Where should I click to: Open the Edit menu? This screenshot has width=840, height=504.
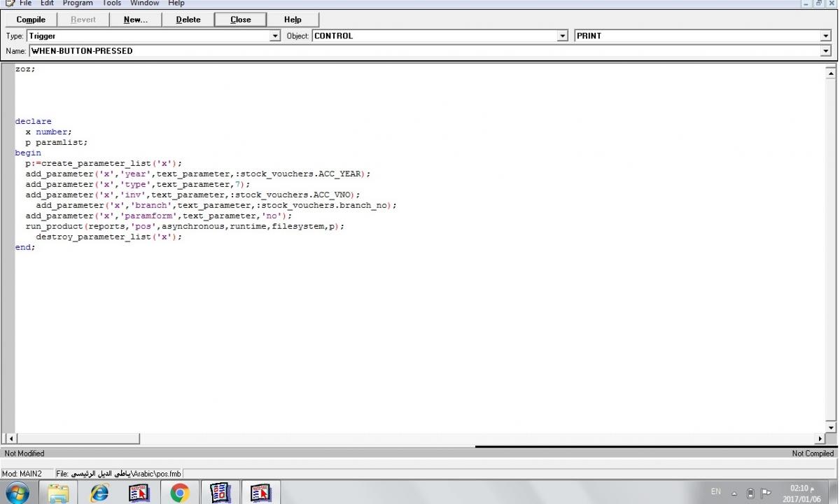click(x=47, y=3)
